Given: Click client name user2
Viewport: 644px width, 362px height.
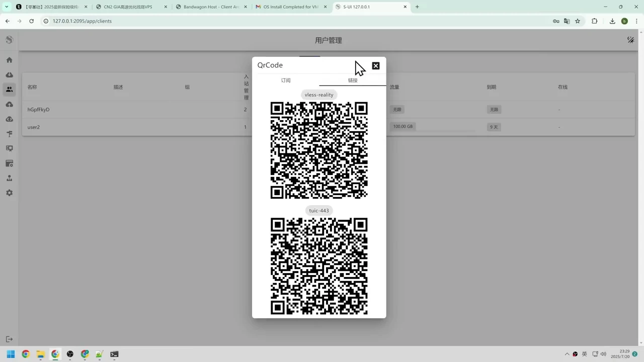Looking at the screenshot, I should click(33, 127).
